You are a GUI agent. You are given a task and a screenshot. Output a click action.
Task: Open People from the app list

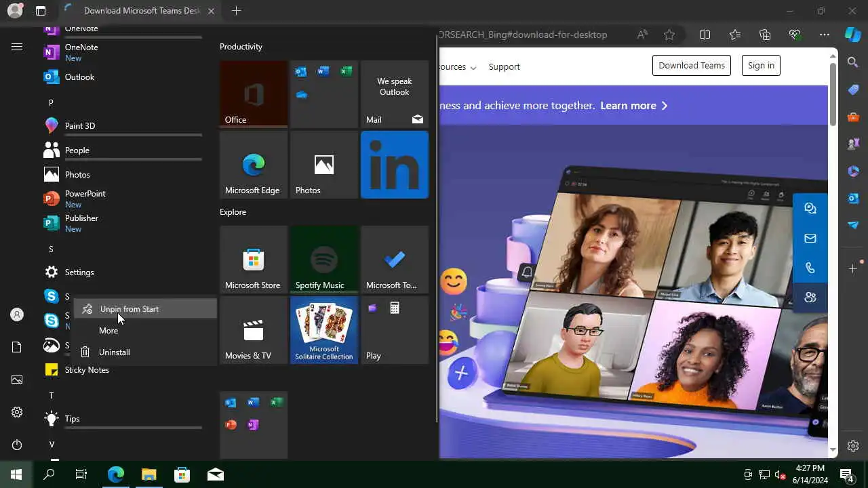[x=122, y=150]
